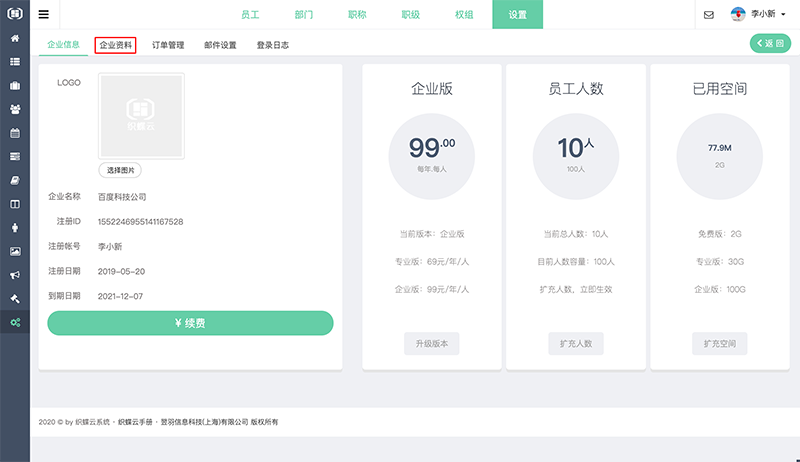800x462 pixels.
Task: Click 当前版本: 企业版 text
Action: (432, 234)
